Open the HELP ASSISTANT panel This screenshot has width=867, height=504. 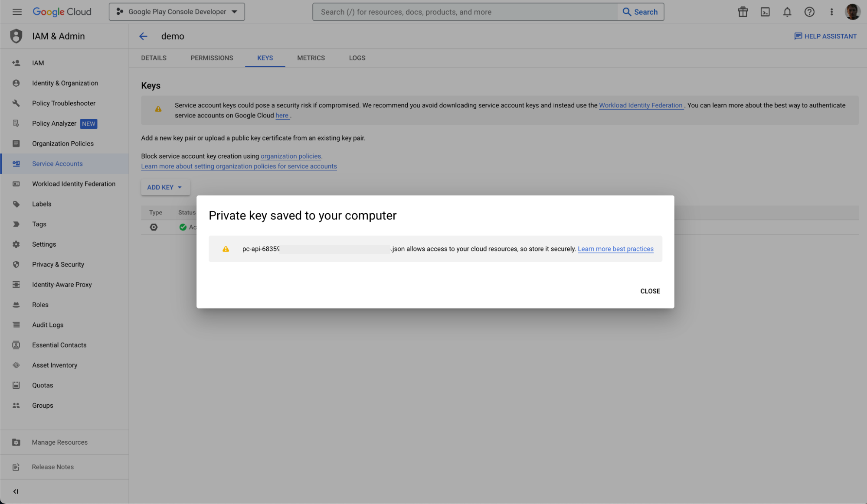[825, 36]
